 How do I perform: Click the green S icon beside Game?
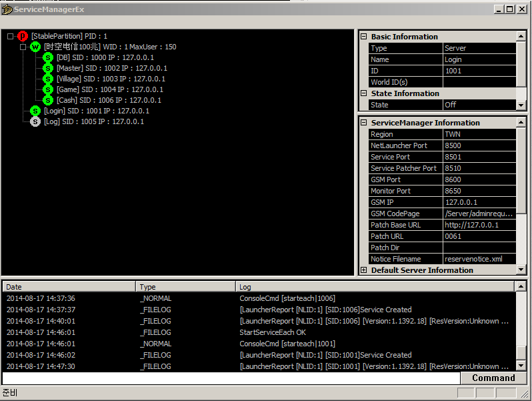coord(48,89)
